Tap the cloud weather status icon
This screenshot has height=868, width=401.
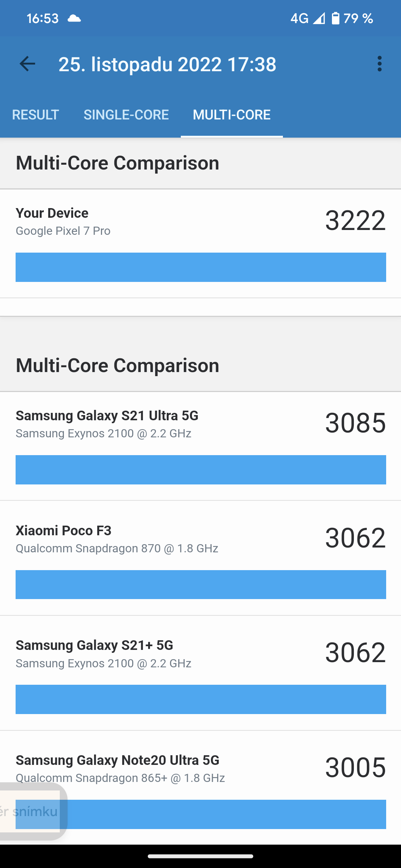74,18
